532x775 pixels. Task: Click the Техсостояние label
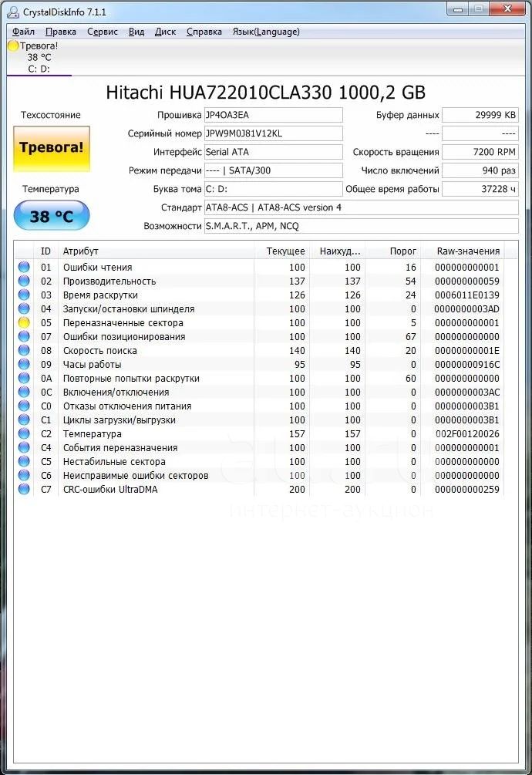[50, 115]
